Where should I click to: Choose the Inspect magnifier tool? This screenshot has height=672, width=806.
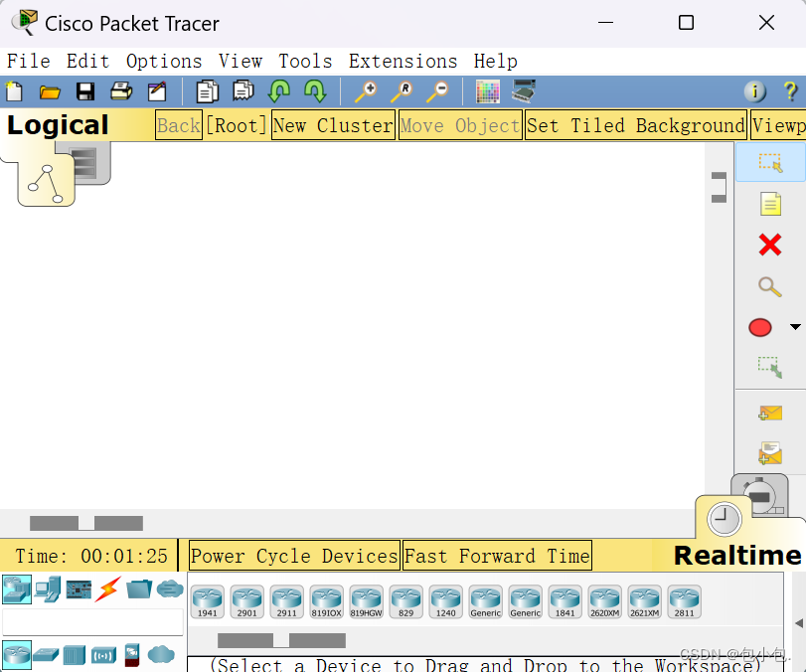pyautogui.click(x=770, y=286)
